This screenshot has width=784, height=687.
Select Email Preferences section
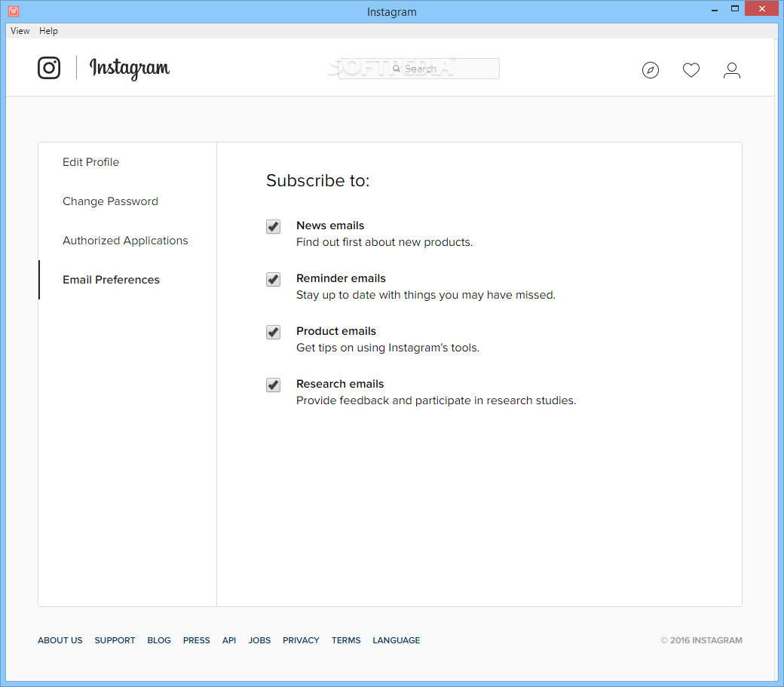click(111, 280)
